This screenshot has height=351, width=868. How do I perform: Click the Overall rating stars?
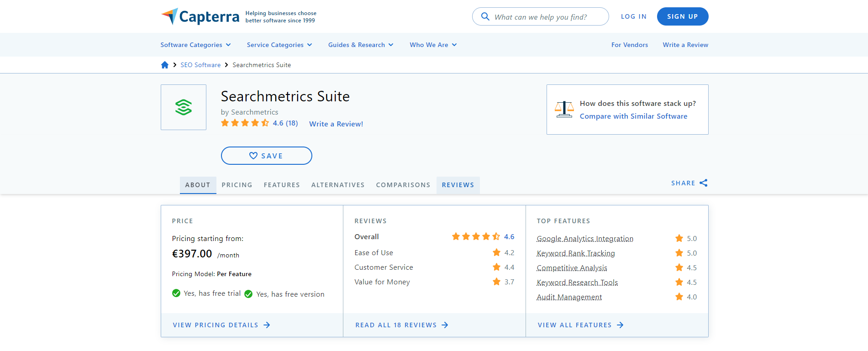476,236
